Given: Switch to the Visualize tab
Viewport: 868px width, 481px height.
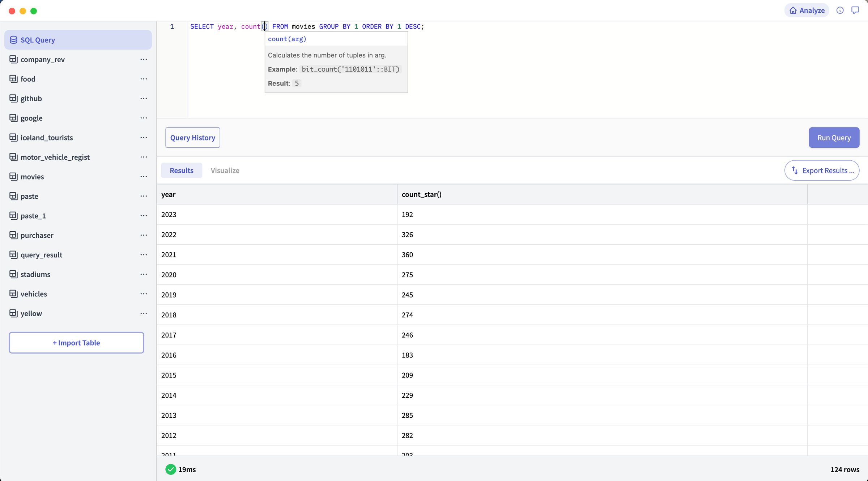Looking at the screenshot, I should point(225,170).
